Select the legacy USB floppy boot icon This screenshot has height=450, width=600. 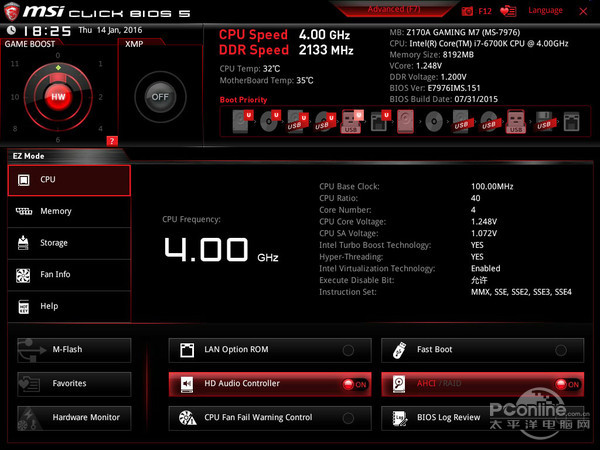545,122
